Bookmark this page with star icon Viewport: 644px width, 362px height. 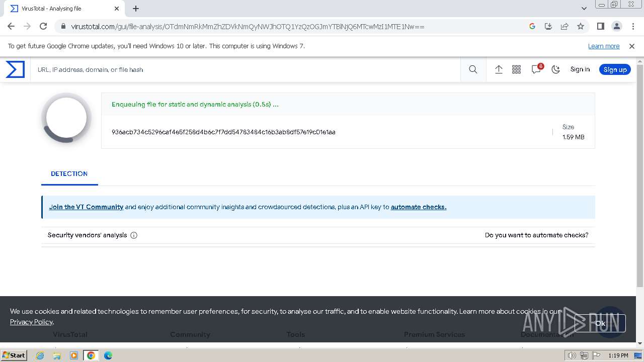pyautogui.click(x=581, y=26)
